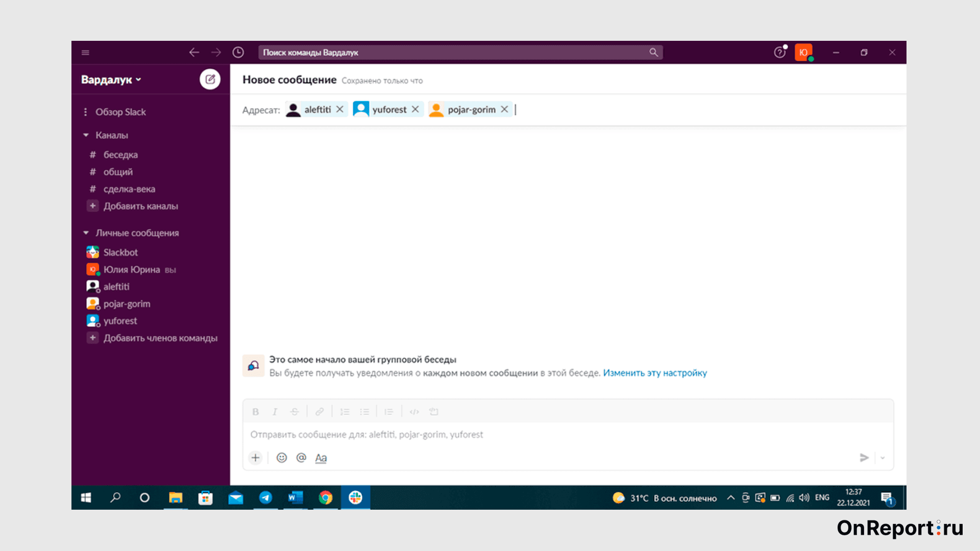Click the plus attachment button in composer
This screenshot has height=551, width=980.
(256, 458)
